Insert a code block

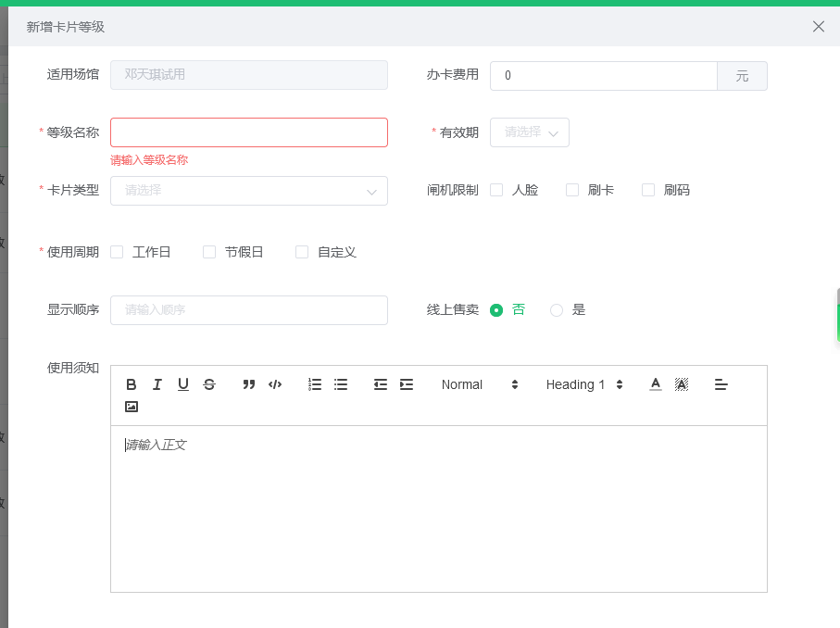pyautogui.click(x=275, y=384)
